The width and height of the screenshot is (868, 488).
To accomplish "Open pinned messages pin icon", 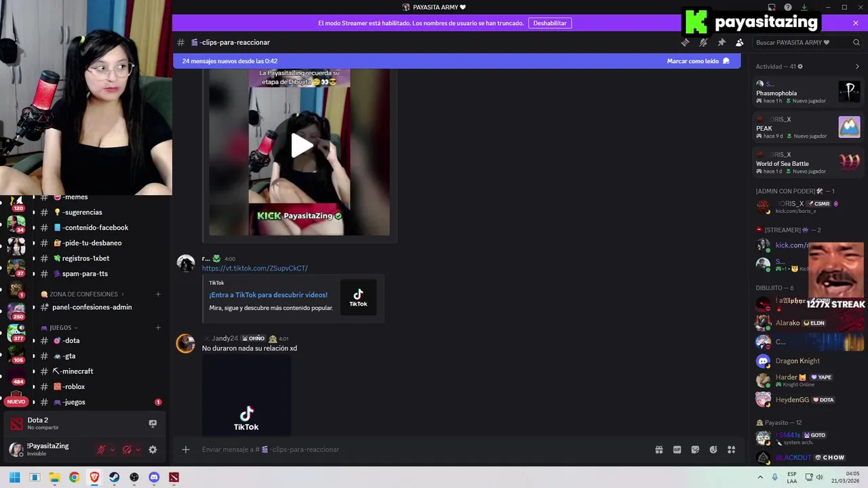I will point(722,42).
